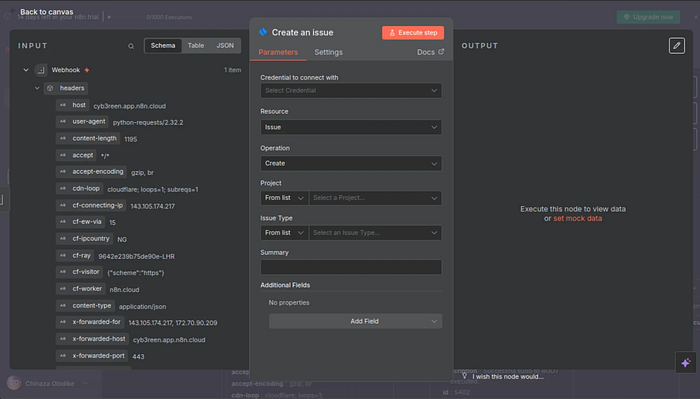This screenshot has width=700, height=399.
Task: Click the cf-ew-via field pill
Action: pos(80,222)
